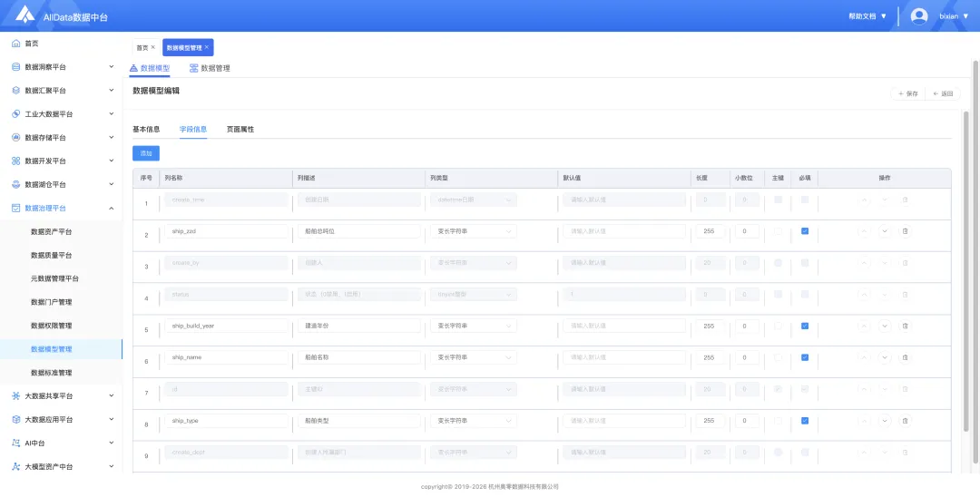The width and height of the screenshot is (980, 497).
Task: Click the 数据开发平台 sidebar icon
Action: pos(16,161)
